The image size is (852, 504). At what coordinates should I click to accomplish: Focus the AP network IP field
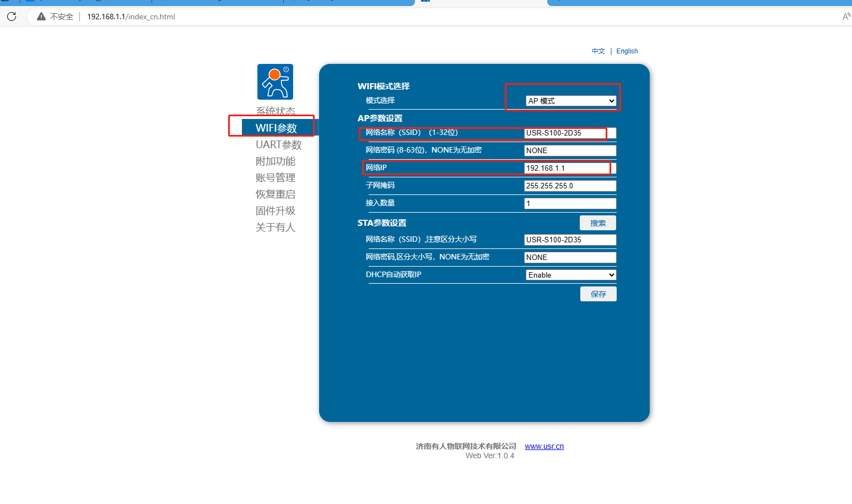pos(570,168)
